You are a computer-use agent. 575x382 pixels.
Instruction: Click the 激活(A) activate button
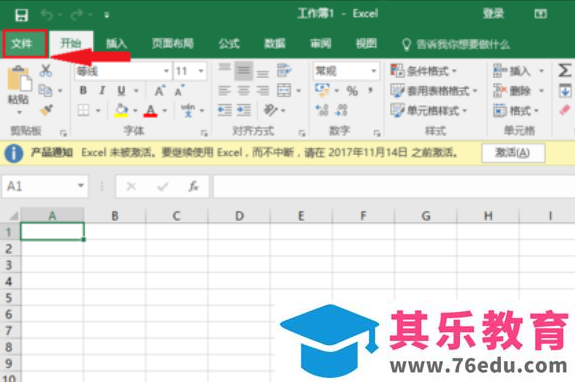click(513, 153)
